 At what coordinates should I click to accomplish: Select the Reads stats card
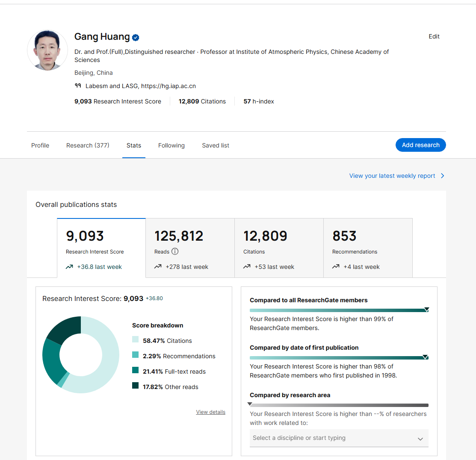(x=190, y=248)
